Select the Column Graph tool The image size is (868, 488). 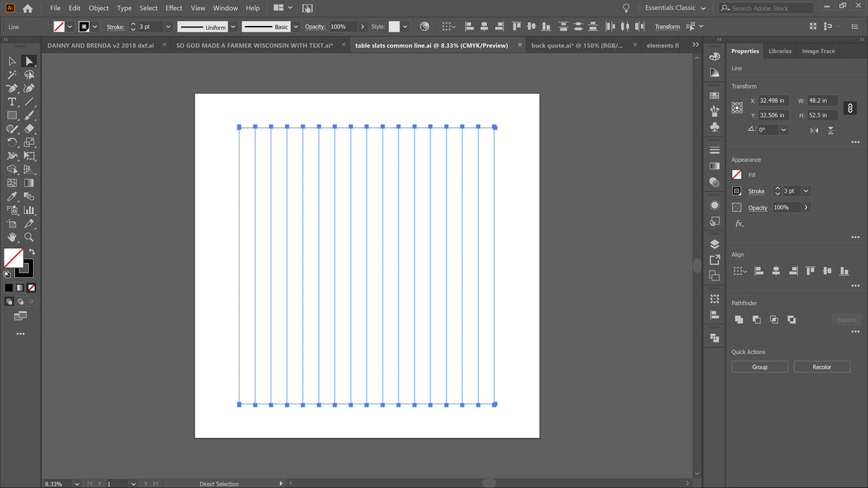[29, 210]
